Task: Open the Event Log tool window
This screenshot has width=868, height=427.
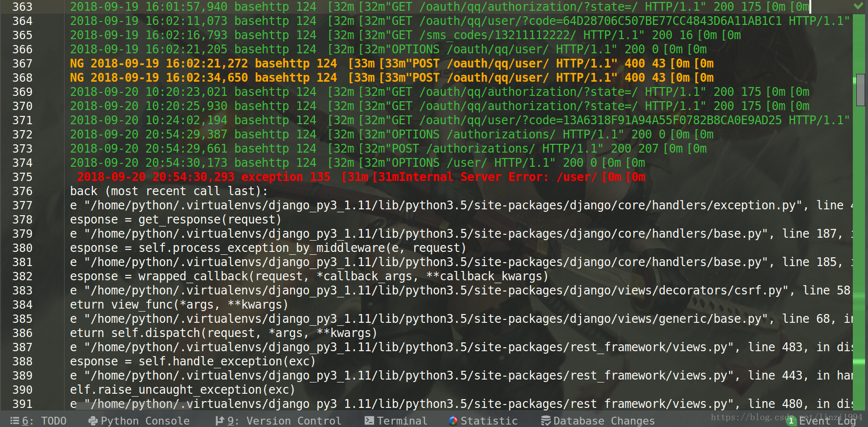Action: pos(822,421)
